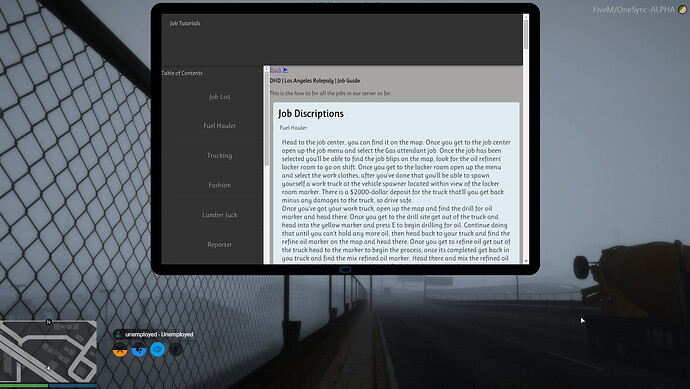Click the job badge icon beside unemployed
The image size is (690, 389).
[118, 334]
